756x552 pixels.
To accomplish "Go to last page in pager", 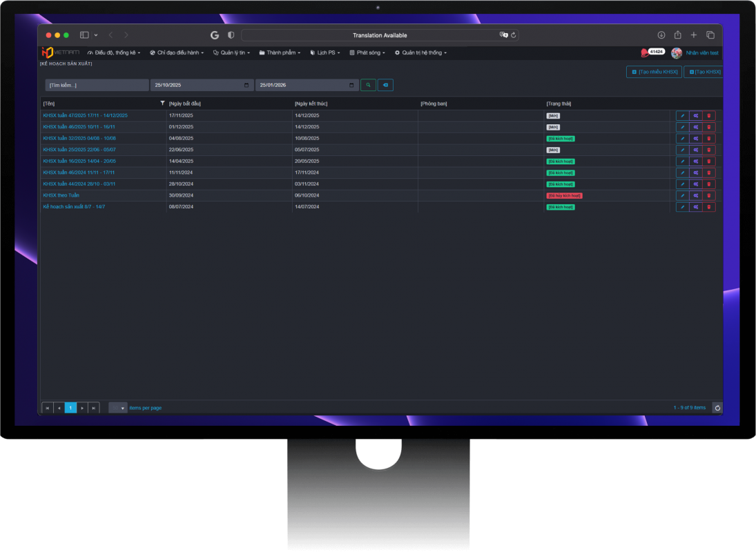I will click(94, 408).
